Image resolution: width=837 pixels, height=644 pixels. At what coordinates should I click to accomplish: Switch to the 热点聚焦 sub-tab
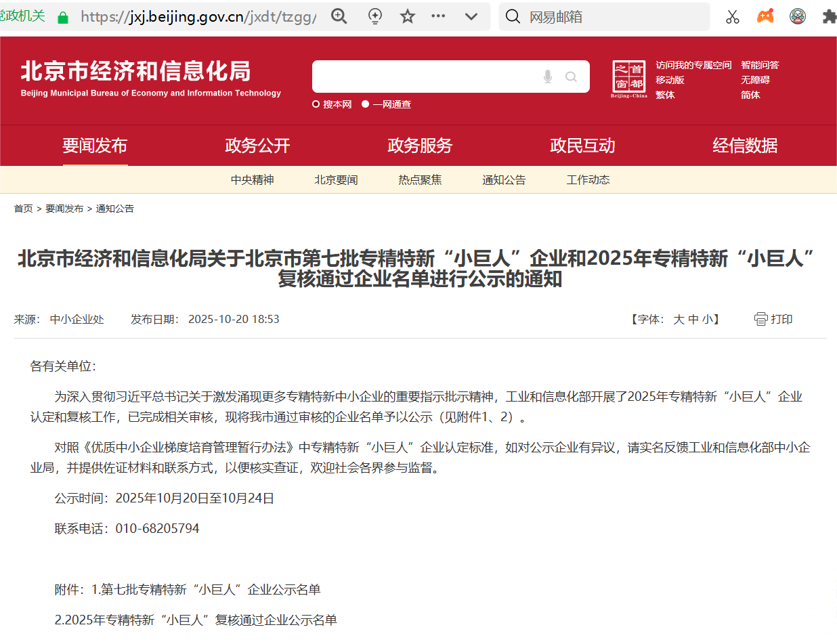(420, 180)
